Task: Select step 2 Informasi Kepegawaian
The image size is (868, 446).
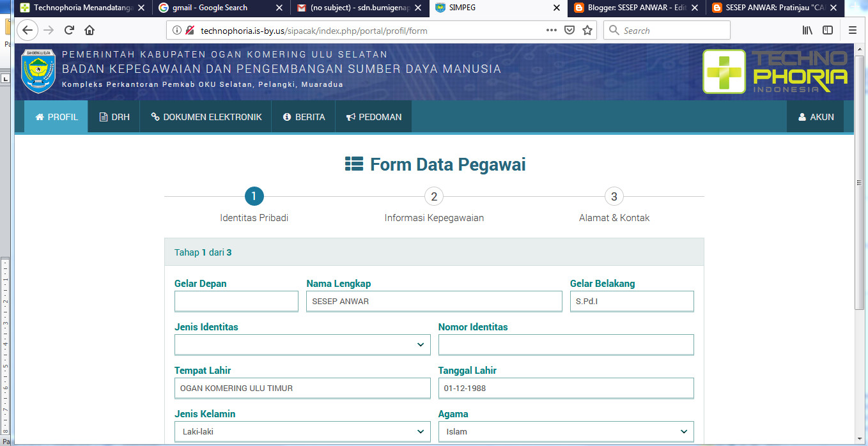Action: point(435,196)
